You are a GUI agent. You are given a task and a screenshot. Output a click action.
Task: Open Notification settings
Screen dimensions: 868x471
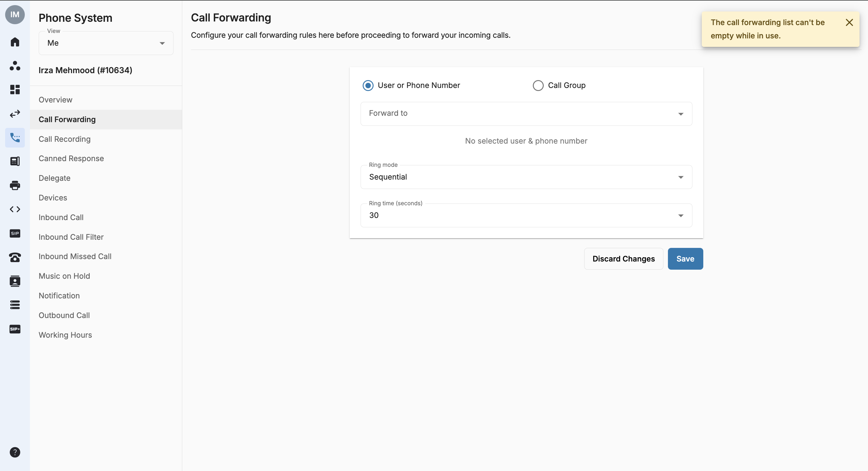pyautogui.click(x=106, y=295)
